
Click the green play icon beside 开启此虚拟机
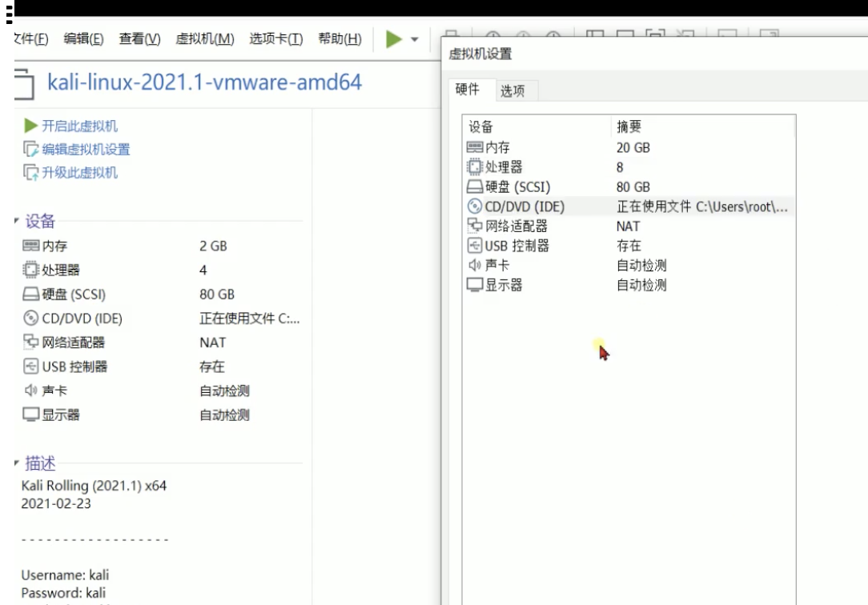tap(30, 126)
